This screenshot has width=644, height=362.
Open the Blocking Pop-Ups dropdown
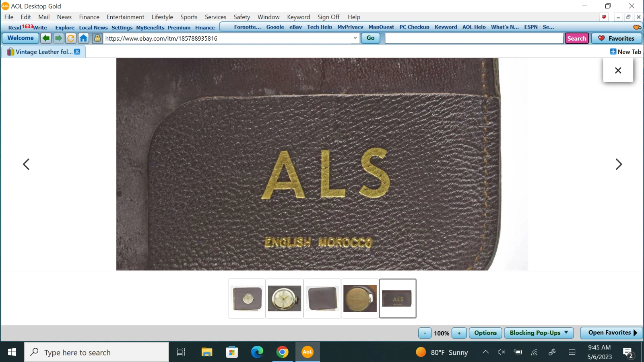(539, 333)
